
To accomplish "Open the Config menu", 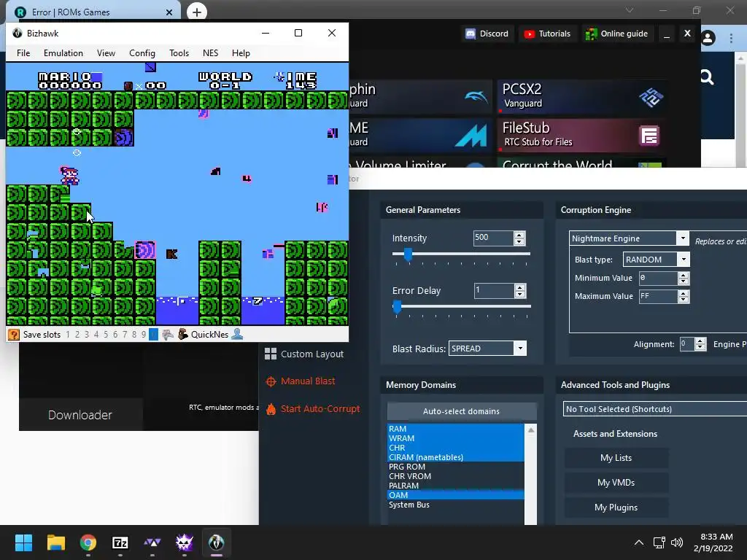I will (x=142, y=52).
